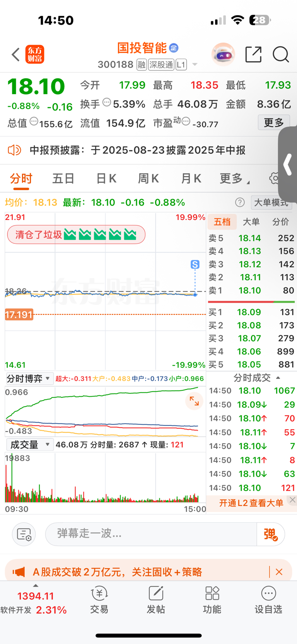
Task: Tap the 成交量 volume bar chart
Action: click(x=105, y=477)
